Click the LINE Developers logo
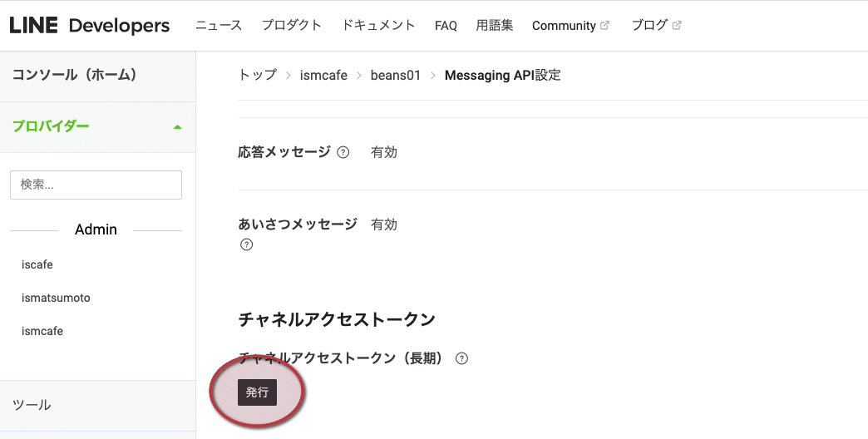The image size is (868, 439). pos(90,26)
